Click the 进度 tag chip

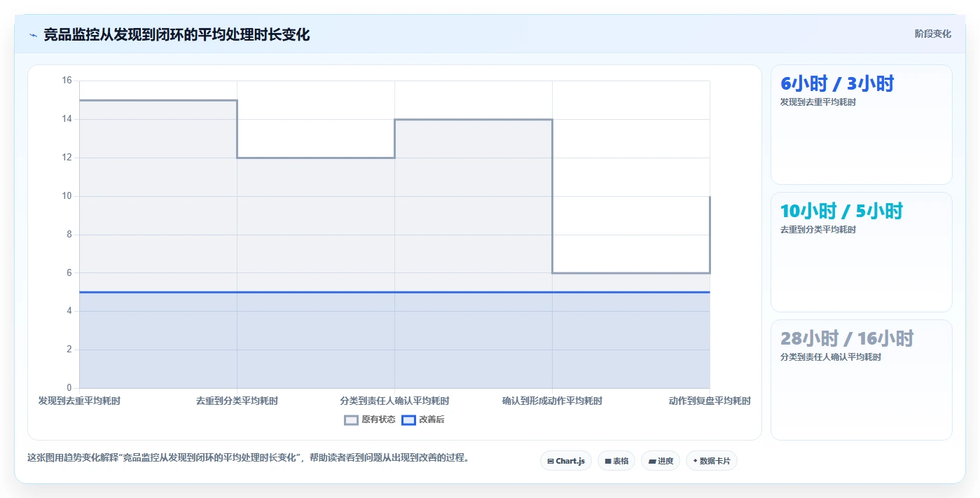click(x=661, y=461)
